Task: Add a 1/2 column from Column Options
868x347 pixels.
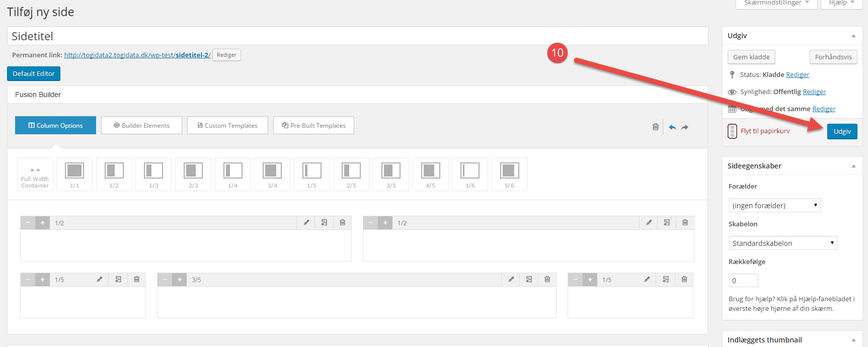Action: (x=114, y=175)
